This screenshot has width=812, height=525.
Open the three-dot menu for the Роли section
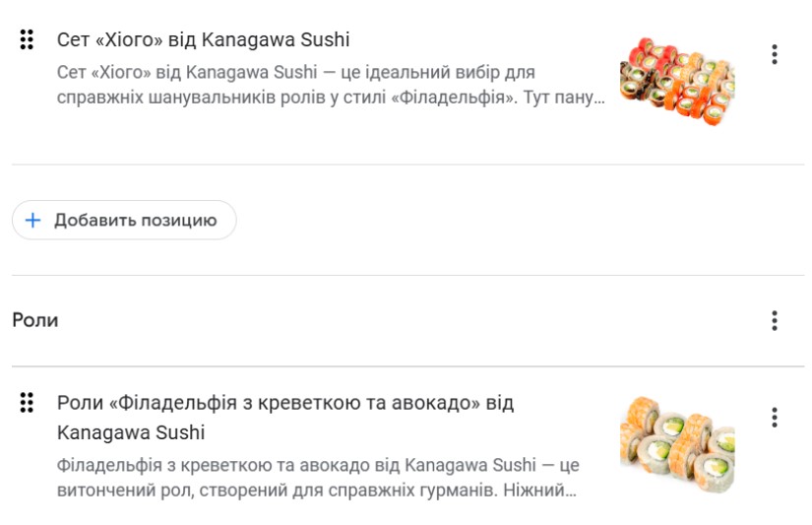pyautogui.click(x=775, y=320)
